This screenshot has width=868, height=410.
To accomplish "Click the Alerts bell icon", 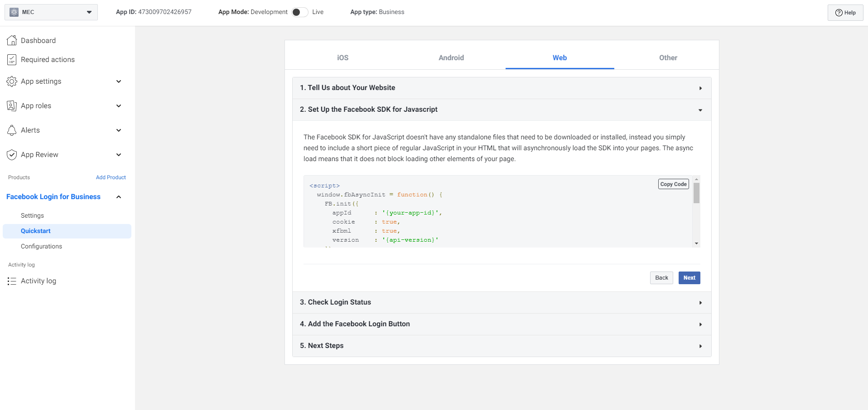I will (12, 130).
